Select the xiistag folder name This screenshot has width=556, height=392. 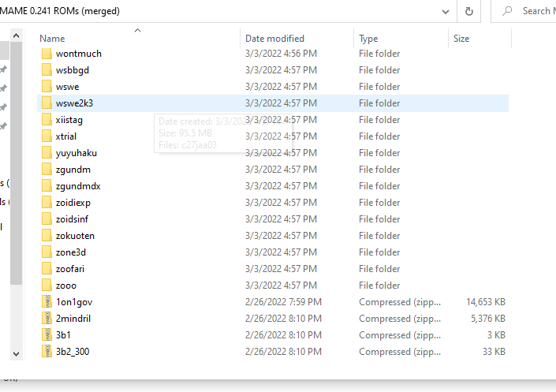point(69,120)
